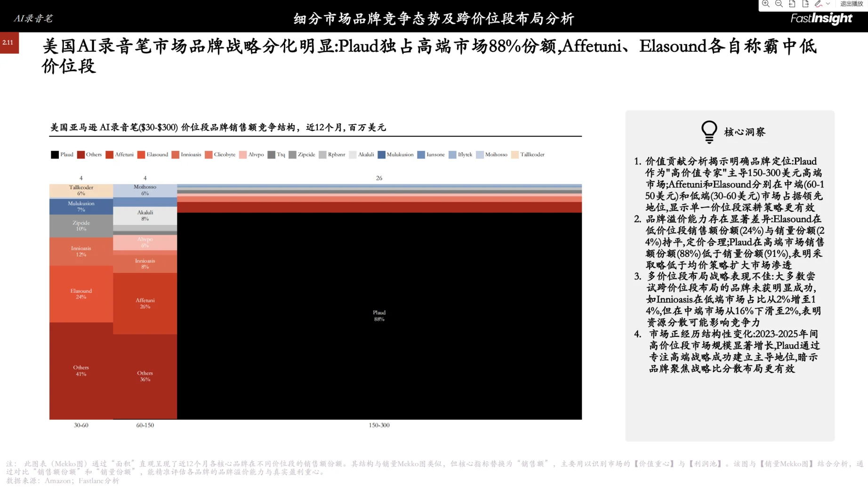Click the black Plaud legend swatch
Screen dimensions: 868x494
(x=55, y=155)
